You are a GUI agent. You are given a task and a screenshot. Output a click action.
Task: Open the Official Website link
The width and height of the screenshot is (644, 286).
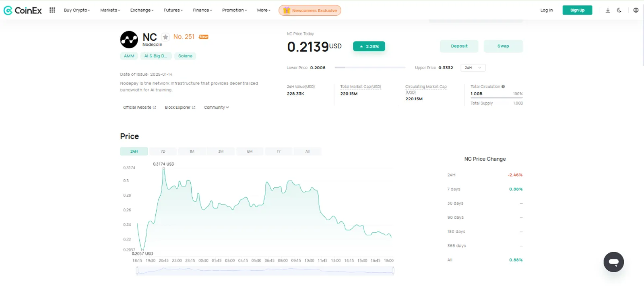tap(140, 108)
